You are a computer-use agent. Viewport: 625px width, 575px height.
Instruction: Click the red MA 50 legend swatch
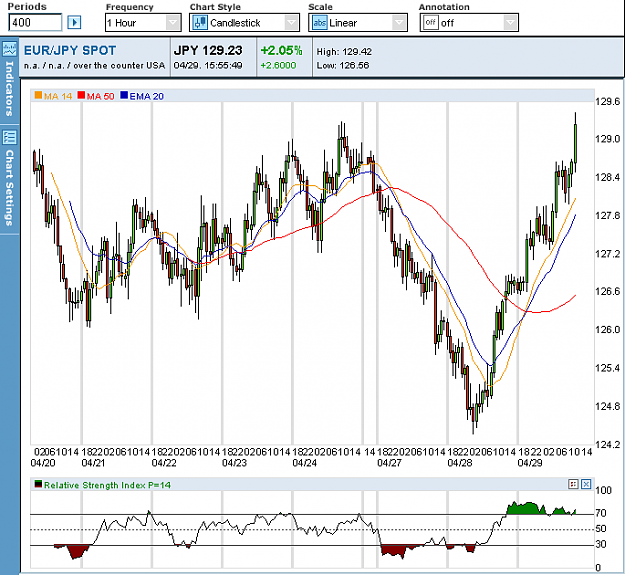[81, 95]
